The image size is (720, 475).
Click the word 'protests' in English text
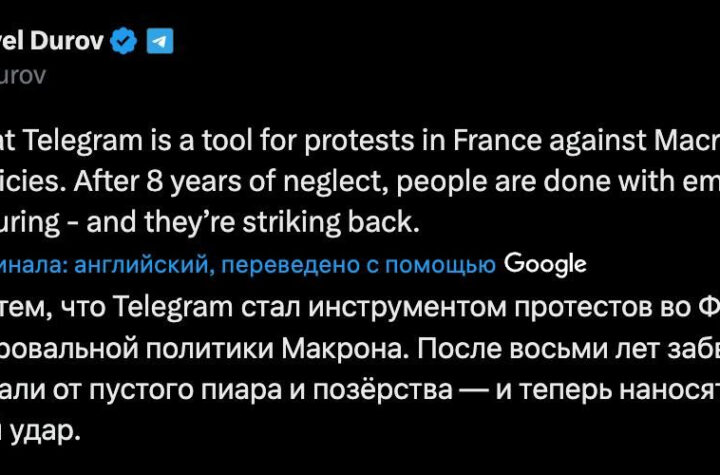pyautogui.click(x=360, y=140)
